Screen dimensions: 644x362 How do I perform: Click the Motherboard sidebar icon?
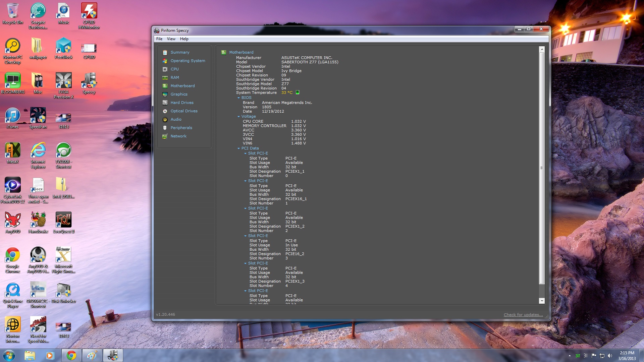[x=165, y=86]
